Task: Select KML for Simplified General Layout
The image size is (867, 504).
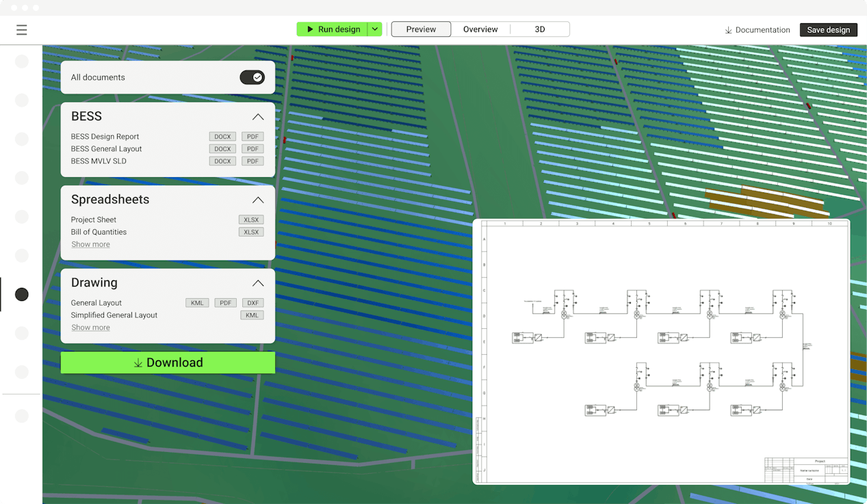Action: [252, 315]
